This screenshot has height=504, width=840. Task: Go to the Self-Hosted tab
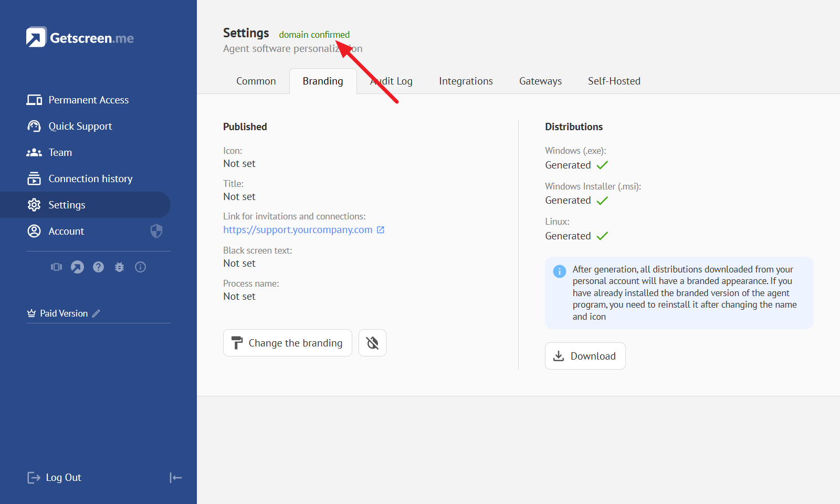pyautogui.click(x=614, y=81)
